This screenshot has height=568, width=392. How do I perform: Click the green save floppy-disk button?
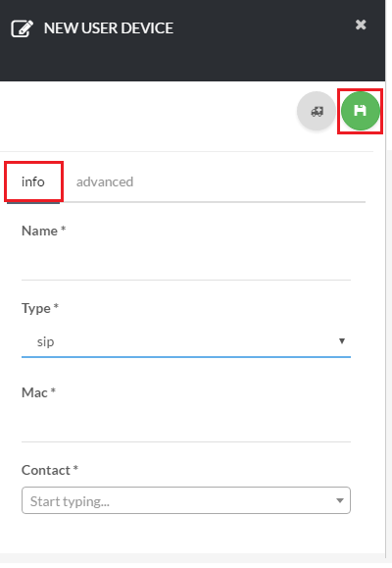tap(360, 111)
